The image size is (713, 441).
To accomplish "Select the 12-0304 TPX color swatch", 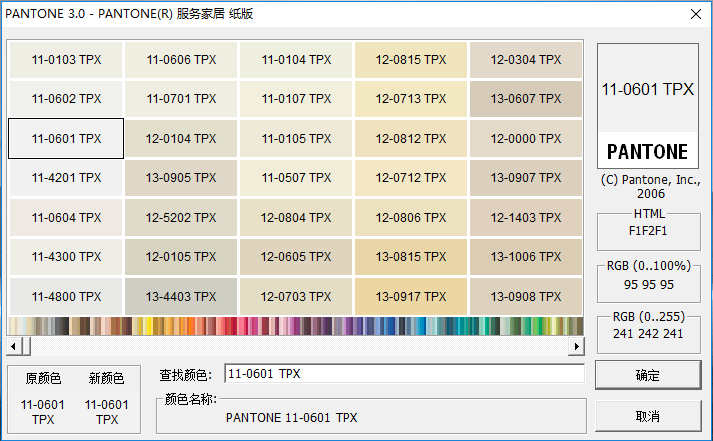I will (x=526, y=60).
